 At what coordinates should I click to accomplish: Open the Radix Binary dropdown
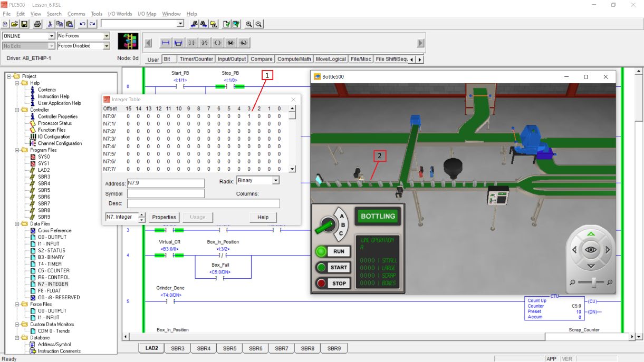coord(275,180)
